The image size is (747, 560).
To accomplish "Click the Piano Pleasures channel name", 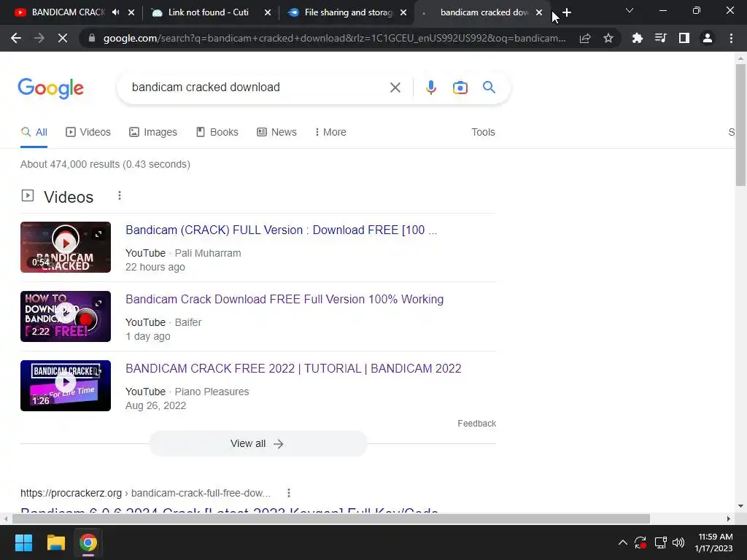I will (x=212, y=392).
